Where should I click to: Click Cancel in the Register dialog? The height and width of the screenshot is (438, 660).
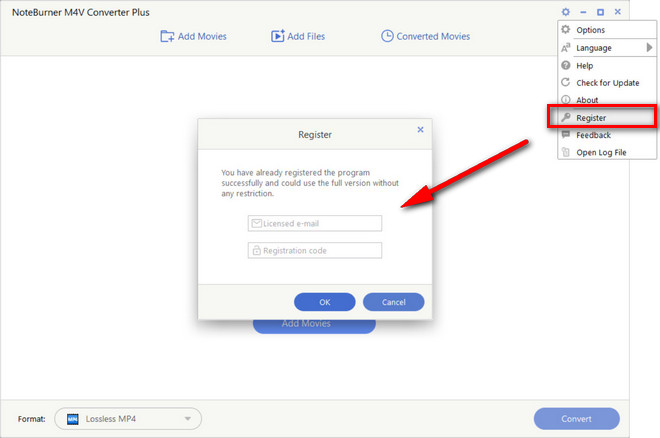394,302
